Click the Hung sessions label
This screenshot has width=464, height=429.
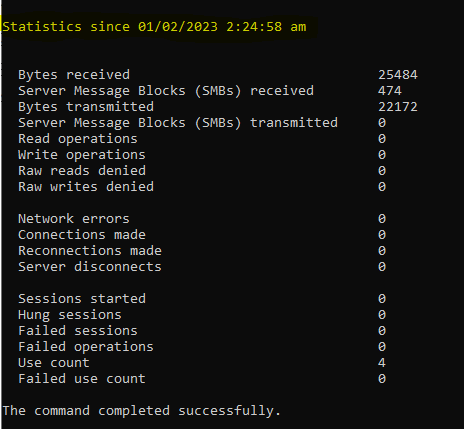(70, 315)
